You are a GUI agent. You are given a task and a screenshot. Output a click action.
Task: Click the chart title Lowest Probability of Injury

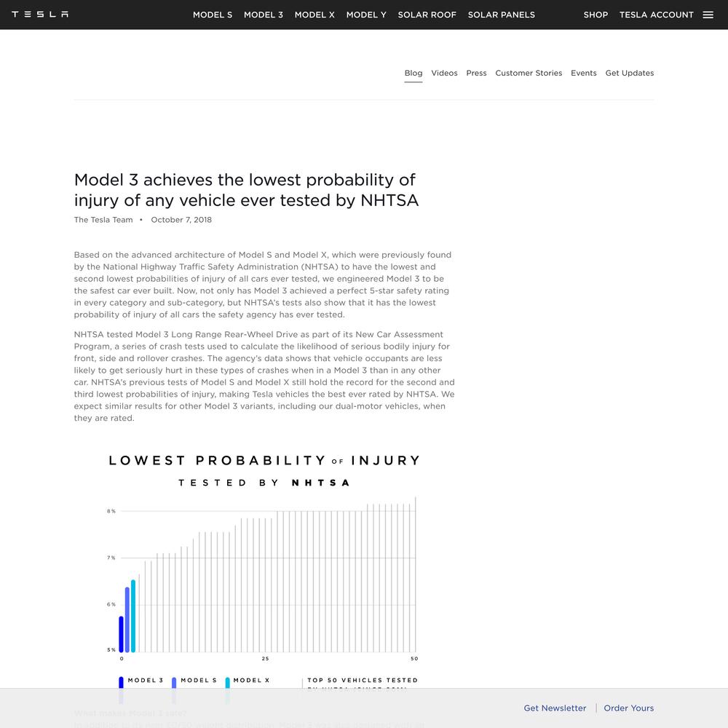click(264, 461)
